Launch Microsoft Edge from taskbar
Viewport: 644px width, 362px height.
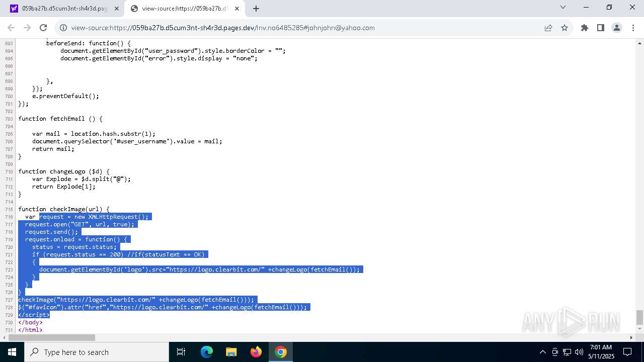tap(207, 352)
